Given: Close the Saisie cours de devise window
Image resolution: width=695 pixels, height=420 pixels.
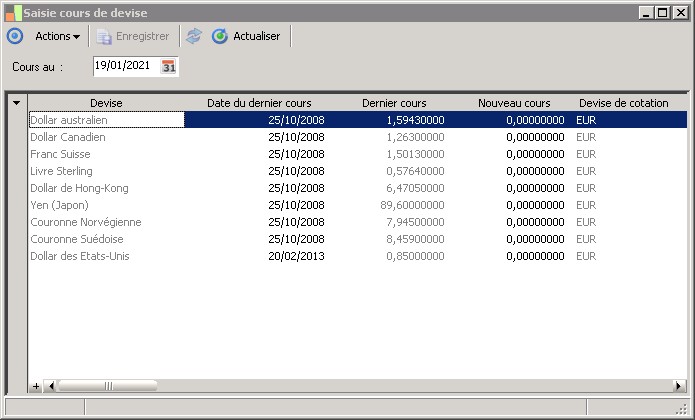Looking at the screenshot, I should 680,13.
